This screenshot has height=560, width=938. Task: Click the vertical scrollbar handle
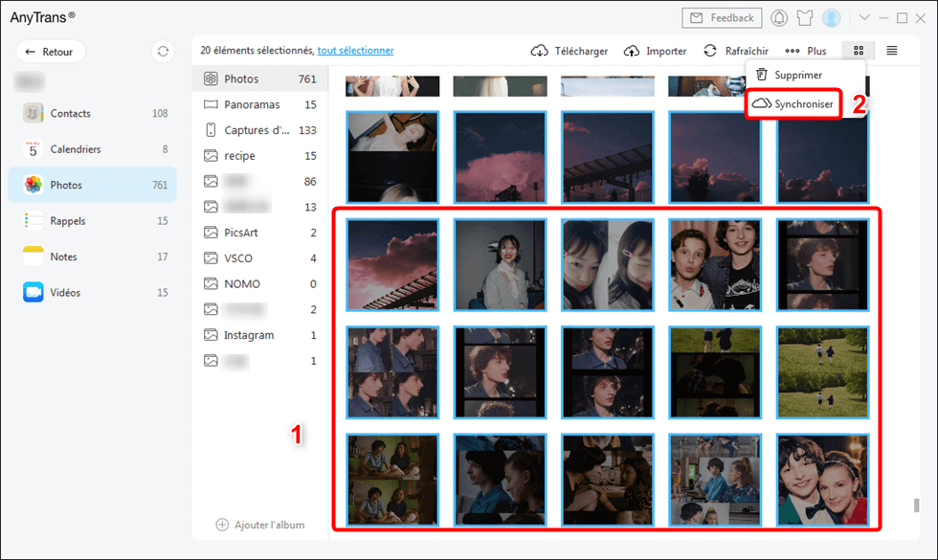coord(916,505)
